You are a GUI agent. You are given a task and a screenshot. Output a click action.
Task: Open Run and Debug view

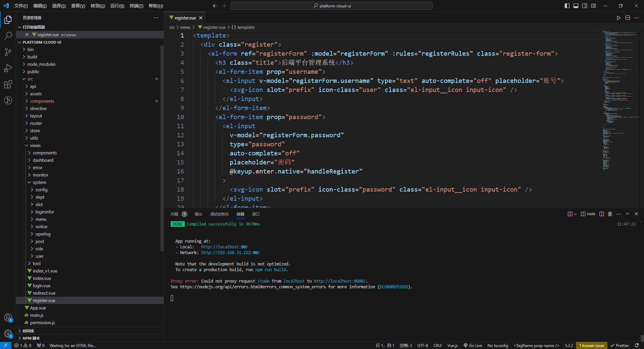pyautogui.click(x=8, y=68)
